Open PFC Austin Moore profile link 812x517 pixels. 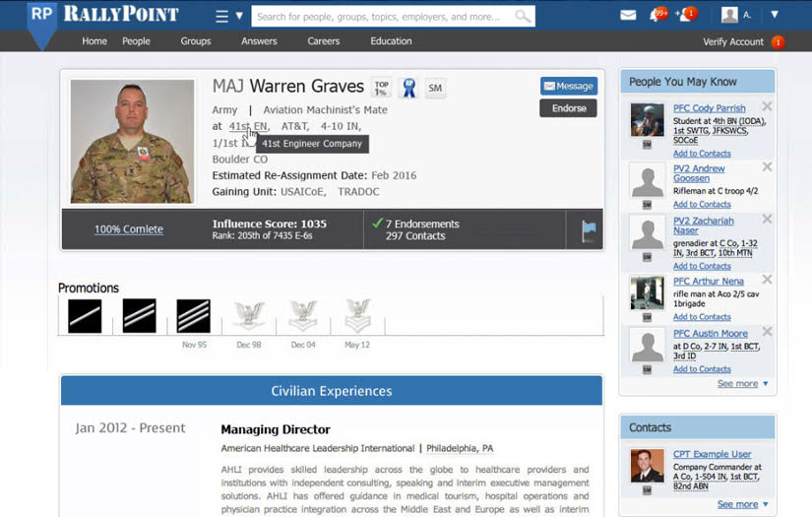pos(710,333)
